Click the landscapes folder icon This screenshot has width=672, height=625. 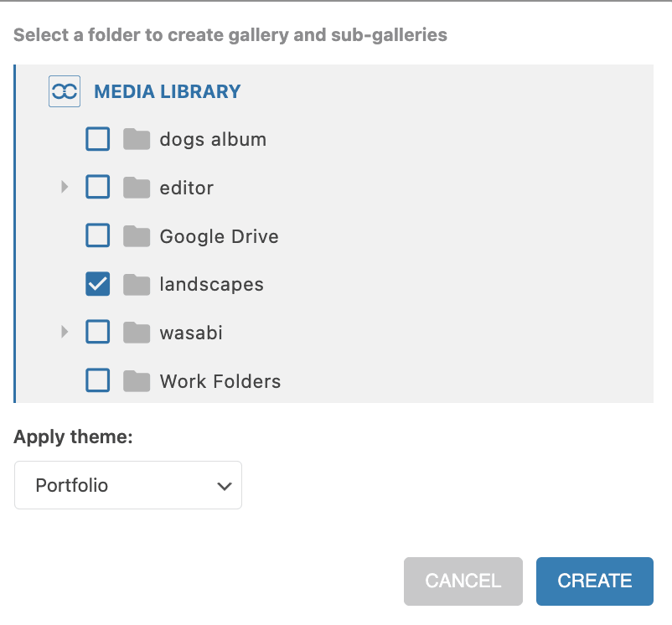[x=136, y=285]
